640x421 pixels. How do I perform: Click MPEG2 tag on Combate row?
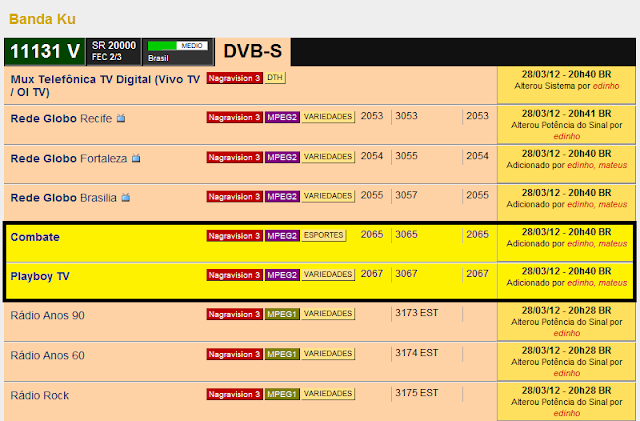click(282, 236)
